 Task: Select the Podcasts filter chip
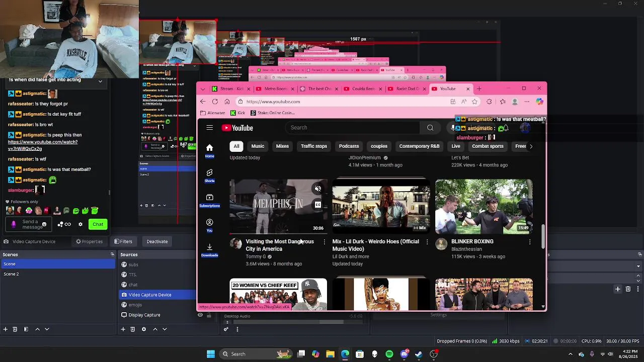[x=349, y=146]
